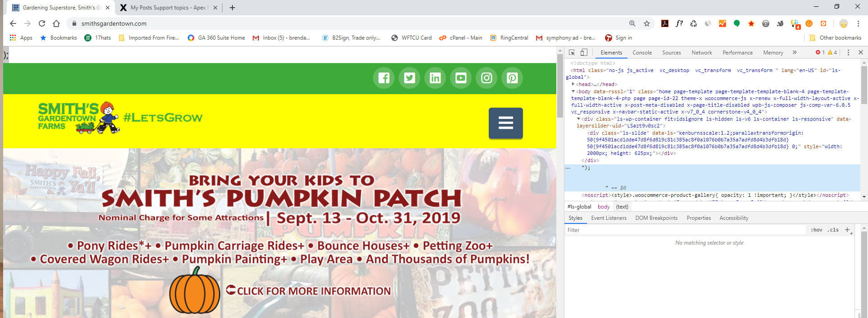Open the fonts 'f?' extension
Viewport: 868px width, 318px height.
(679, 23)
